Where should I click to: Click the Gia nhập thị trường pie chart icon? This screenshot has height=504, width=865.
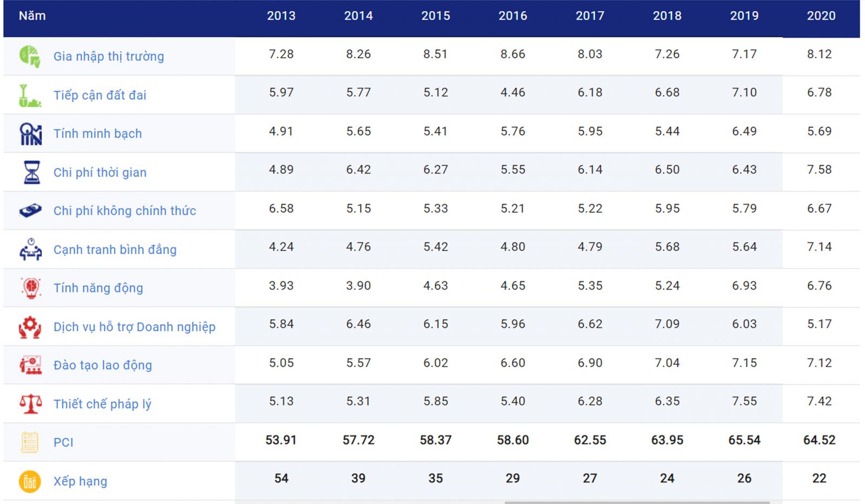point(30,56)
